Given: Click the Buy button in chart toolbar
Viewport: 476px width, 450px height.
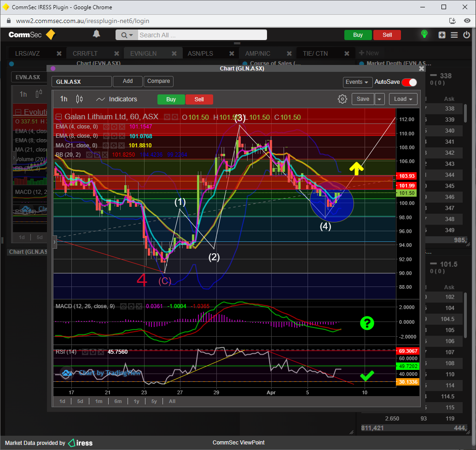Looking at the screenshot, I should [171, 99].
